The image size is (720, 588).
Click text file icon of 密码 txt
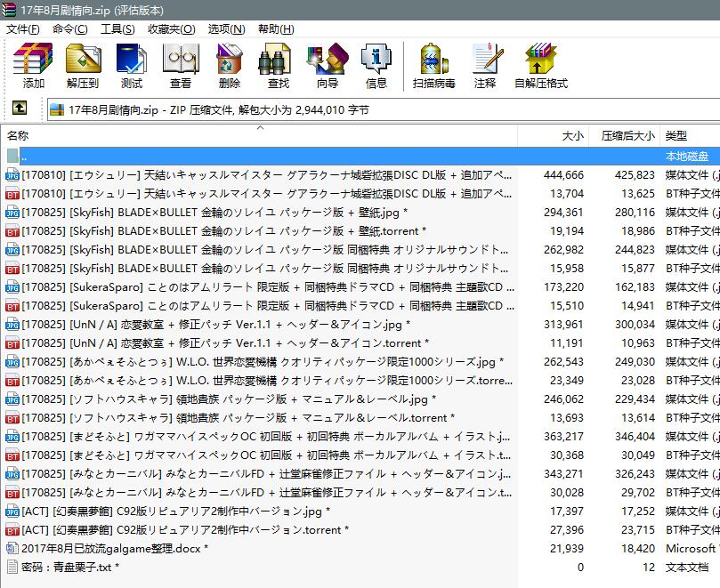tap(12, 567)
